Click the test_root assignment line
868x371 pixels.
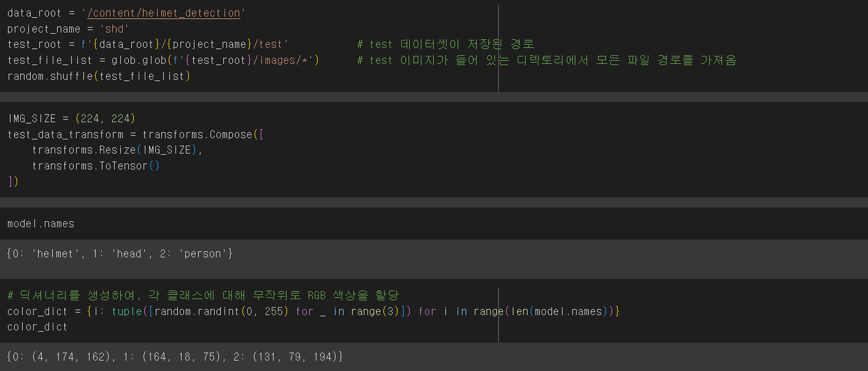(148, 44)
